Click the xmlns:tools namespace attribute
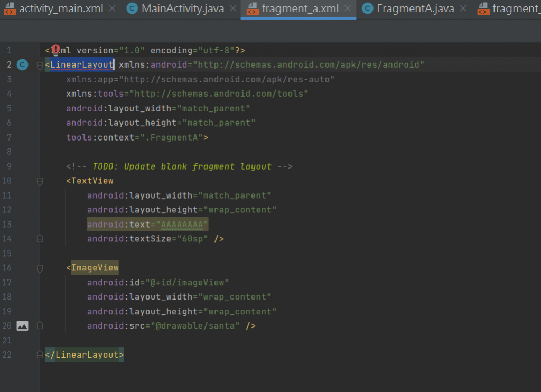Image resolution: width=541 pixels, height=392 pixels. tap(187, 94)
